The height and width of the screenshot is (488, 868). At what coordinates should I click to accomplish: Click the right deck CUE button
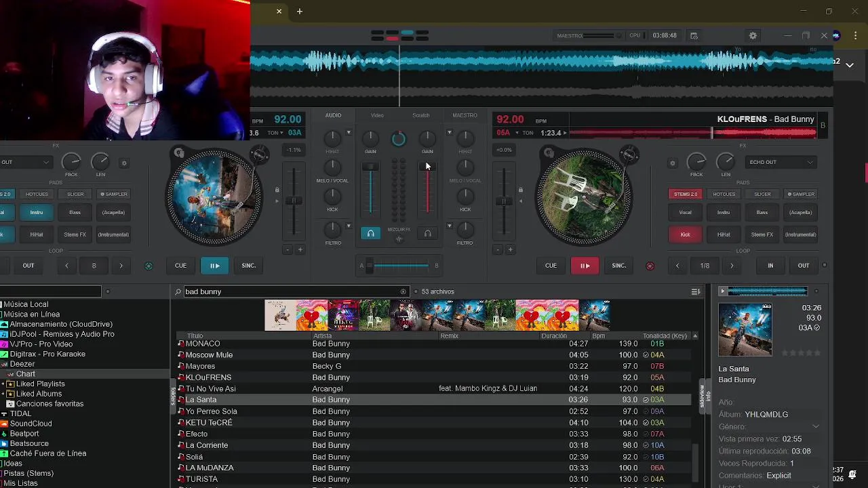pos(551,266)
